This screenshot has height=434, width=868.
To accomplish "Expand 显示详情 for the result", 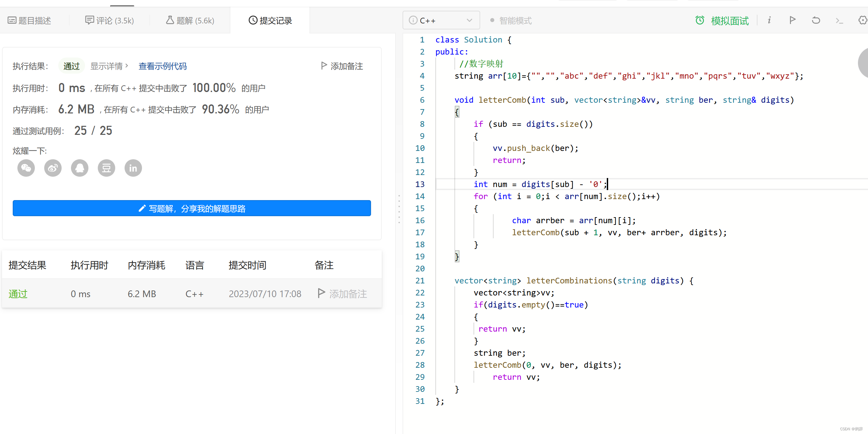I will tap(109, 66).
